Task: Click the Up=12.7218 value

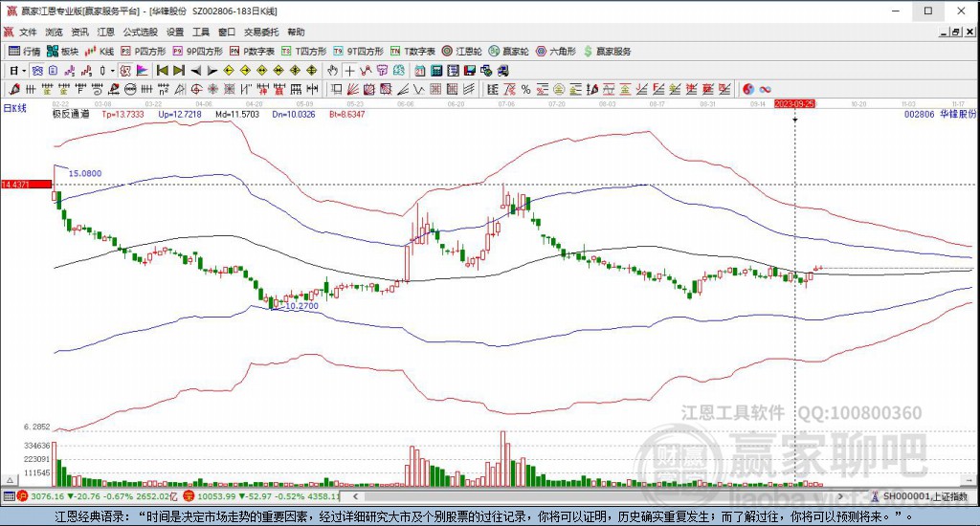Action: click(180, 115)
